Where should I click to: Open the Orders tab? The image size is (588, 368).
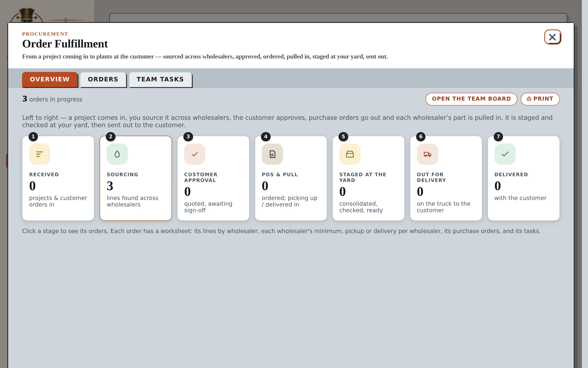click(103, 79)
